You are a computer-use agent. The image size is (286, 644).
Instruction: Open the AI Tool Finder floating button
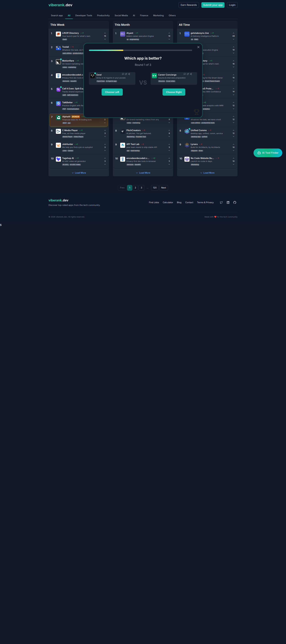point(268,153)
